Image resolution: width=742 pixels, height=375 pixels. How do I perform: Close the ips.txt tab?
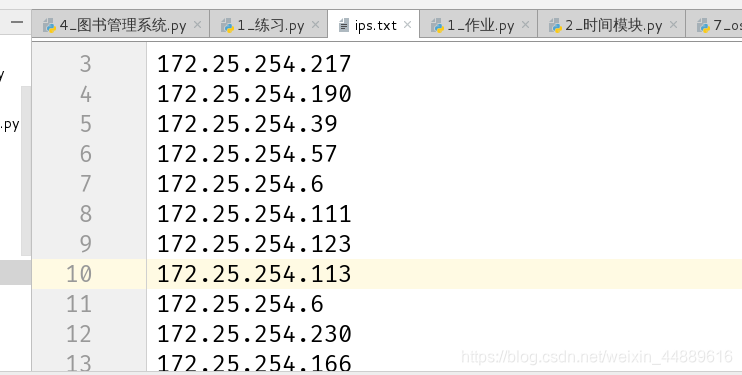(x=407, y=25)
